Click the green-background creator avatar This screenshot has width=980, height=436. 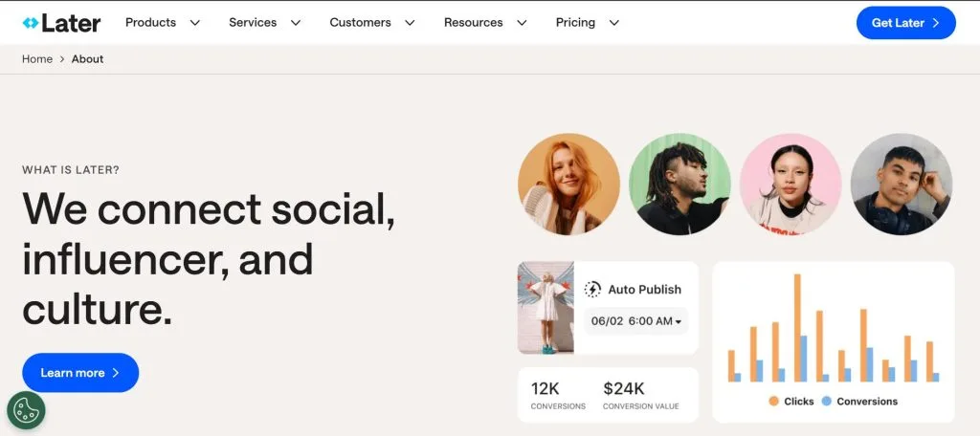(679, 185)
